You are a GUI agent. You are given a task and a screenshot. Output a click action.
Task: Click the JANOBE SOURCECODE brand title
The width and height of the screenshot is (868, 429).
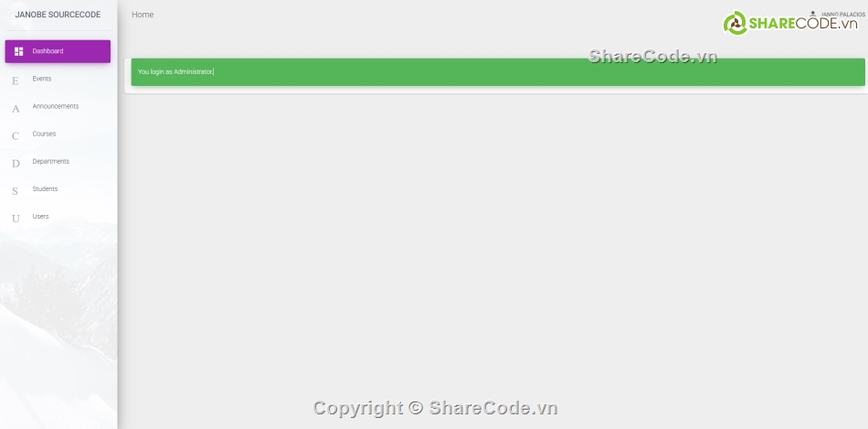[x=58, y=15]
